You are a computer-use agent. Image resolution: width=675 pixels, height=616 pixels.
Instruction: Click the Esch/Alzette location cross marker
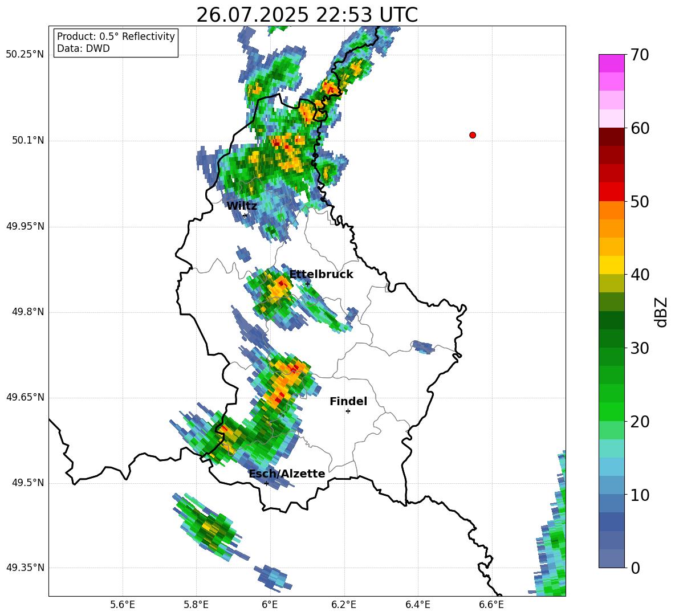click(x=266, y=483)
